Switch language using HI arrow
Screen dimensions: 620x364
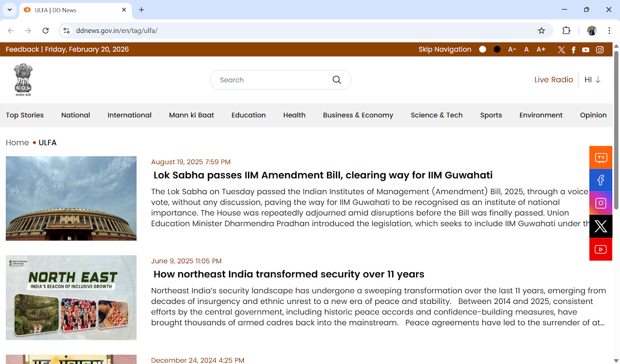click(592, 80)
